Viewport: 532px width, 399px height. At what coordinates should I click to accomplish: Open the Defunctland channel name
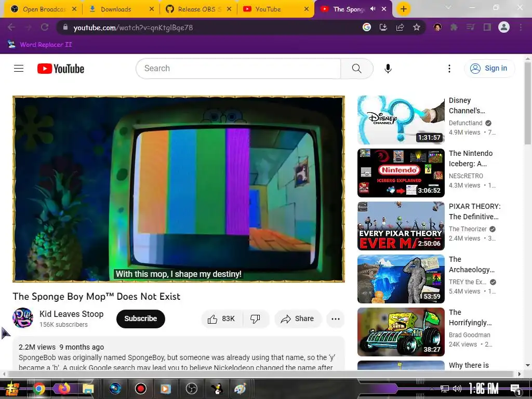tap(465, 123)
